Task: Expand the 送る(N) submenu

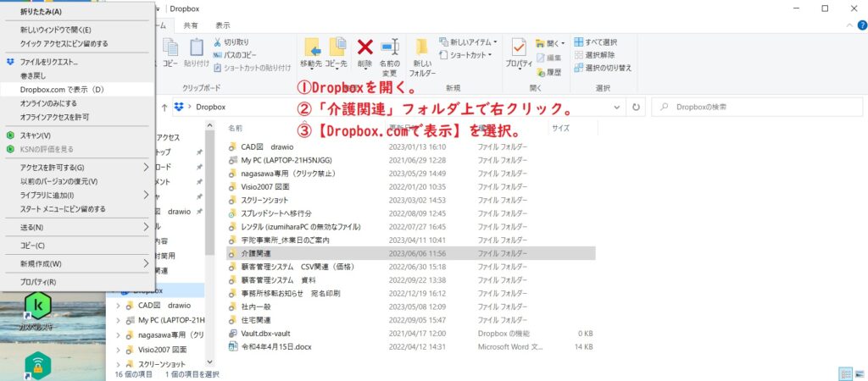Action: tap(146, 227)
